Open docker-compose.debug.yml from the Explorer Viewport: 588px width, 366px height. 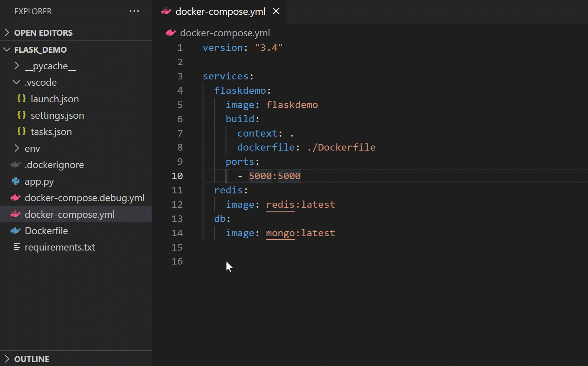[85, 198]
